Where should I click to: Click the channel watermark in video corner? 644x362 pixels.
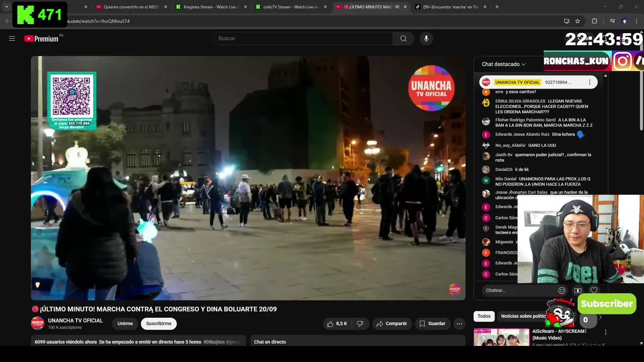click(455, 289)
